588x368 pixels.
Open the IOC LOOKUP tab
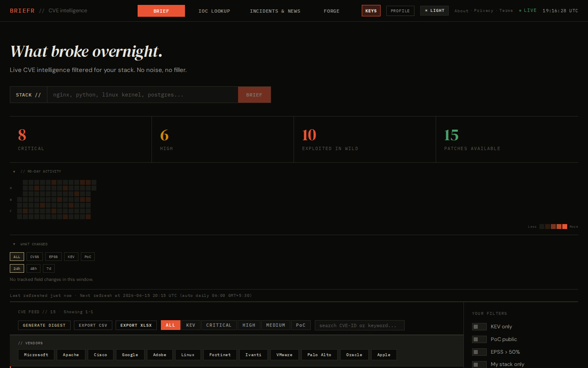(x=214, y=11)
